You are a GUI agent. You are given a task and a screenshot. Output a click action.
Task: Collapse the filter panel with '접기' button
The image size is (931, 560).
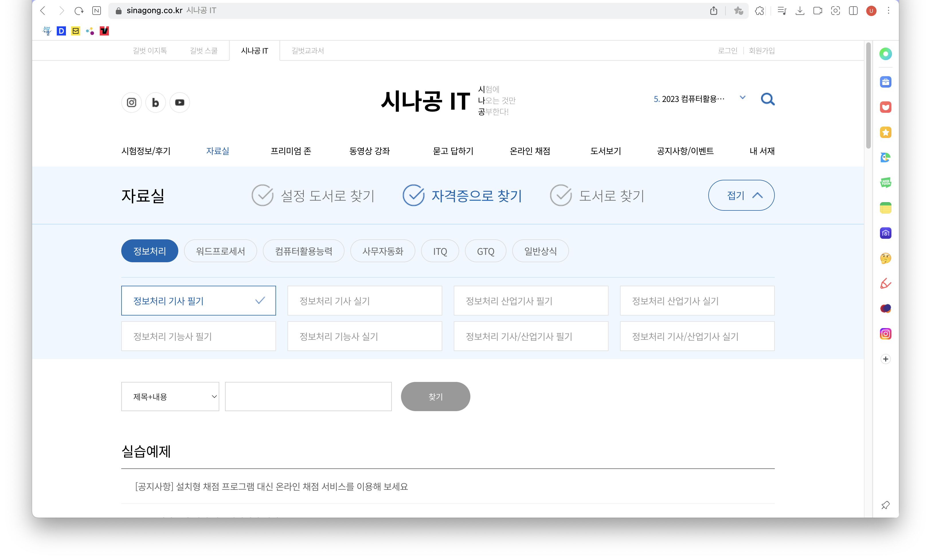tap(741, 196)
